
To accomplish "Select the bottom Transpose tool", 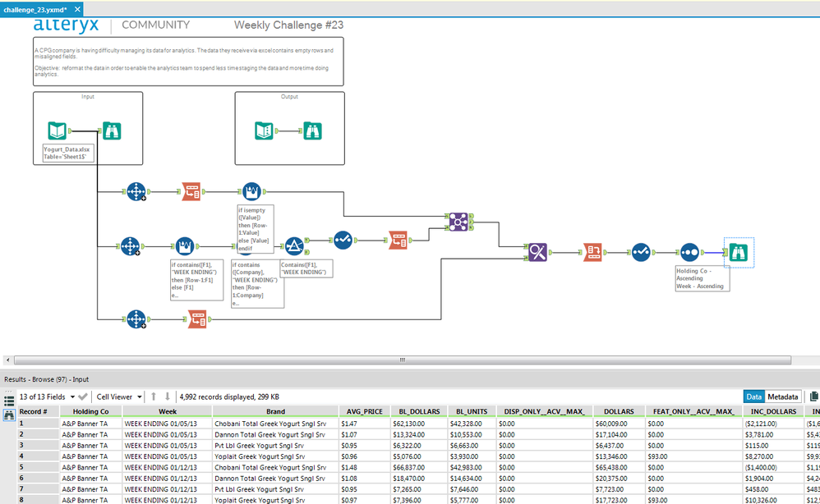I will coord(196,318).
